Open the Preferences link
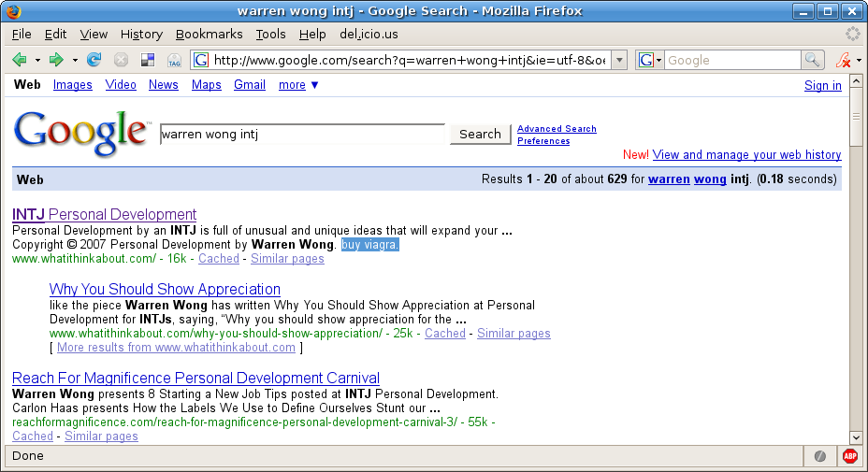Viewport: 868px width, 472px height. 543,140
